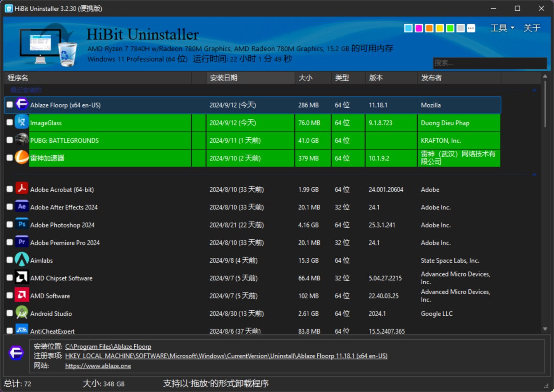
Task: Choose the gray theme color swatch
Action: coord(461,28)
